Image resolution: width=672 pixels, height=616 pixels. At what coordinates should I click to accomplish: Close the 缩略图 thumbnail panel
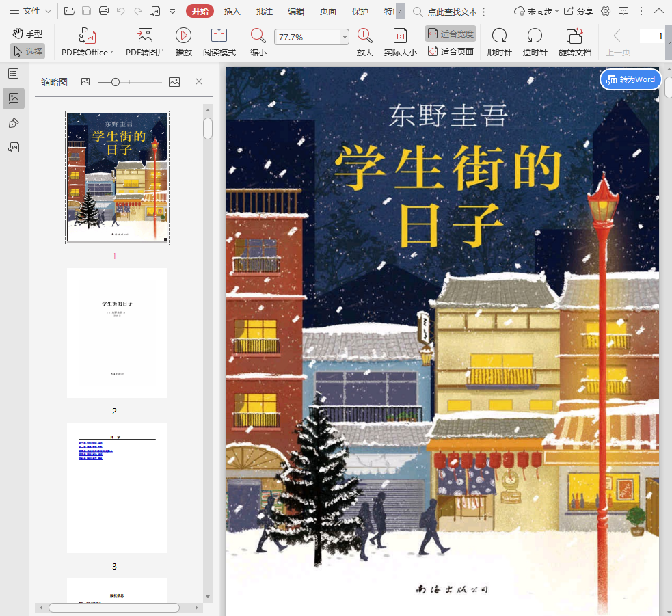point(199,81)
